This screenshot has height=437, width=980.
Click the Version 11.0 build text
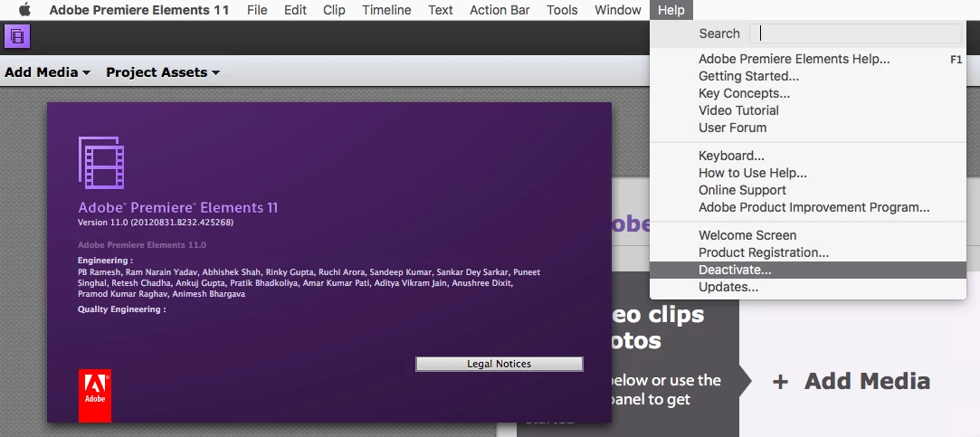coord(156,222)
